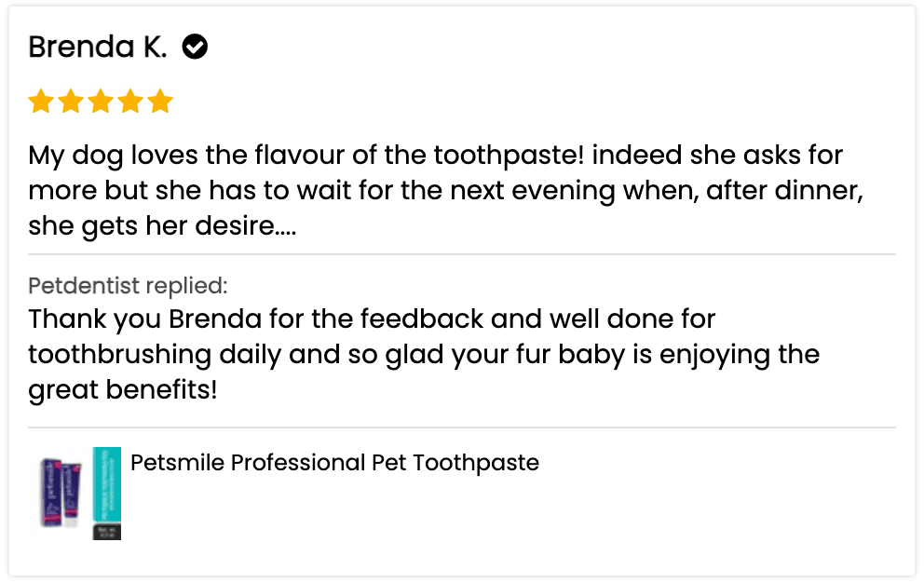Click the phrase 'great benefits!' in the reply
Image resolution: width=924 pixels, height=583 pixels.
(122, 389)
